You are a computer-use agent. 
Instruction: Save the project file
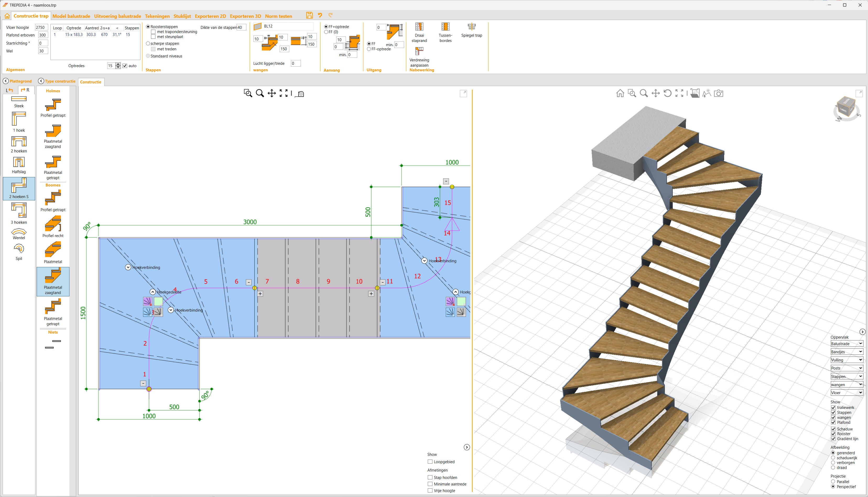(x=309, y=15)
